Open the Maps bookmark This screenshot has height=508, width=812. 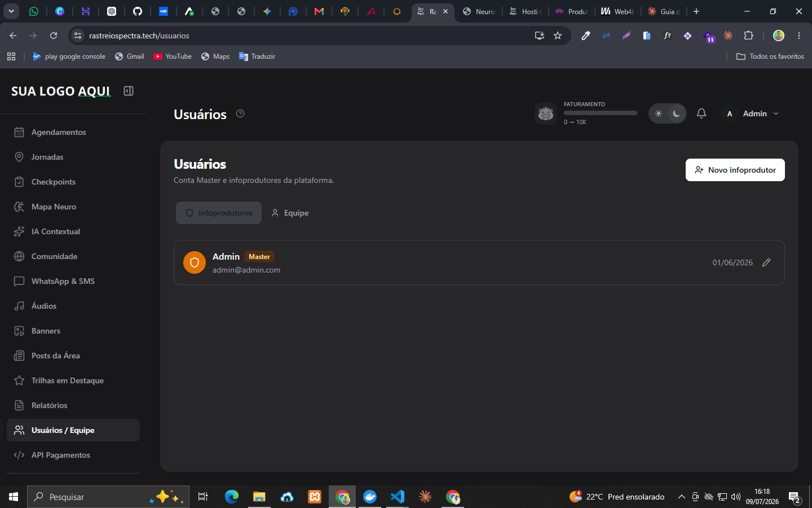[x=215, y=56]
